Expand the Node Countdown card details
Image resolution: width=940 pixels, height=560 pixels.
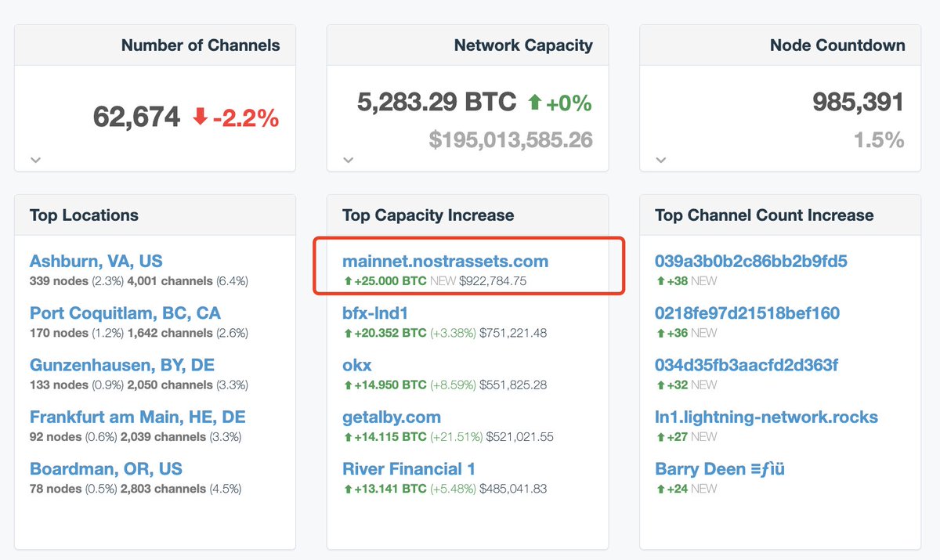point(660,160)
